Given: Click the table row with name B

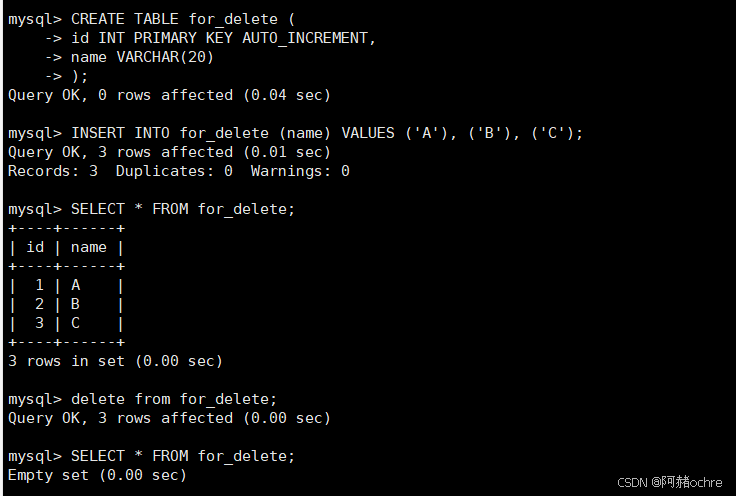Looking at the screenshot, I should [x=66, y=304].
